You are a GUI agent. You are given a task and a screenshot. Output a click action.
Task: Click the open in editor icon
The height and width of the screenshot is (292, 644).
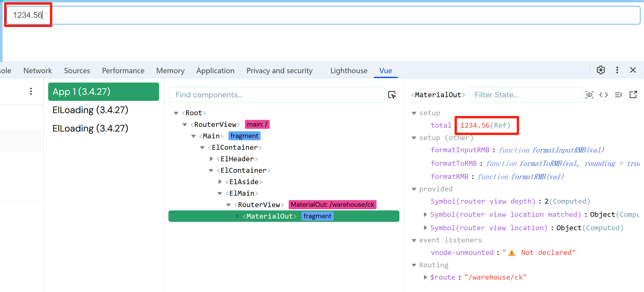(633, 95)
